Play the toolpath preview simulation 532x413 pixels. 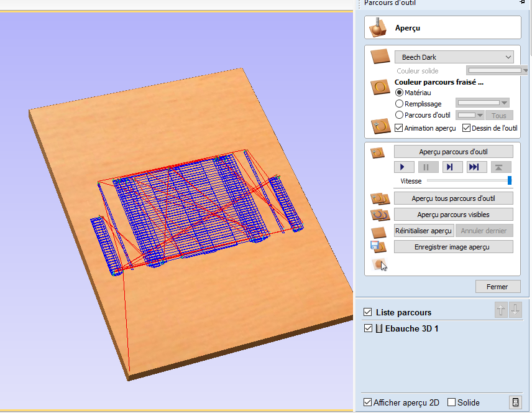(404, 167)
